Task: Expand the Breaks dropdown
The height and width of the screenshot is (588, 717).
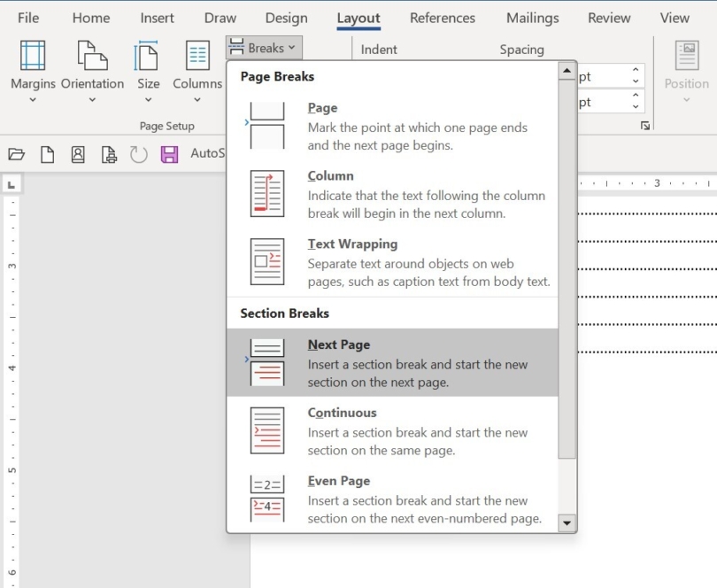Action: click(x=263, y=47)
